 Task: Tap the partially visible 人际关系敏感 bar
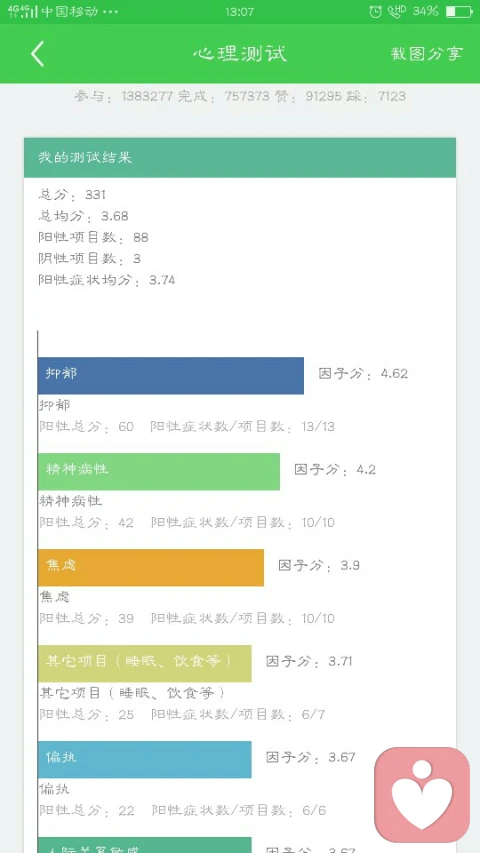click(x=145, y=845)
